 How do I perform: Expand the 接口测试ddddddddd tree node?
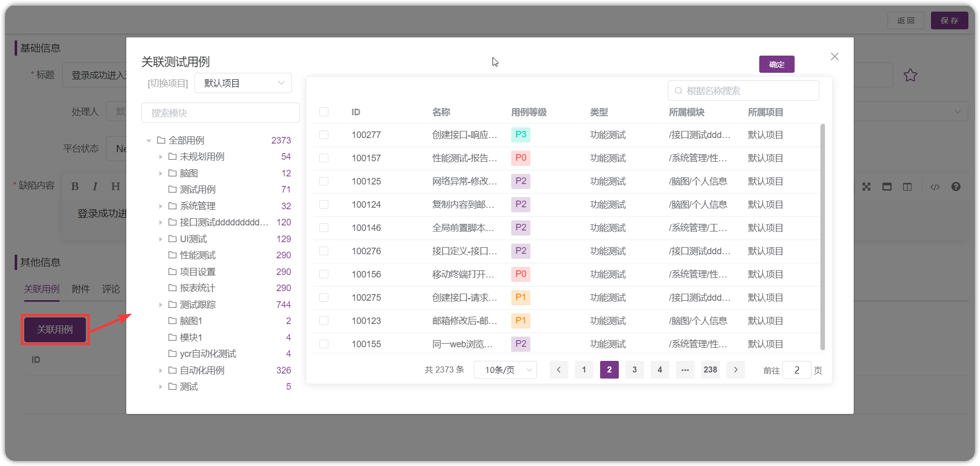point(161,222)
